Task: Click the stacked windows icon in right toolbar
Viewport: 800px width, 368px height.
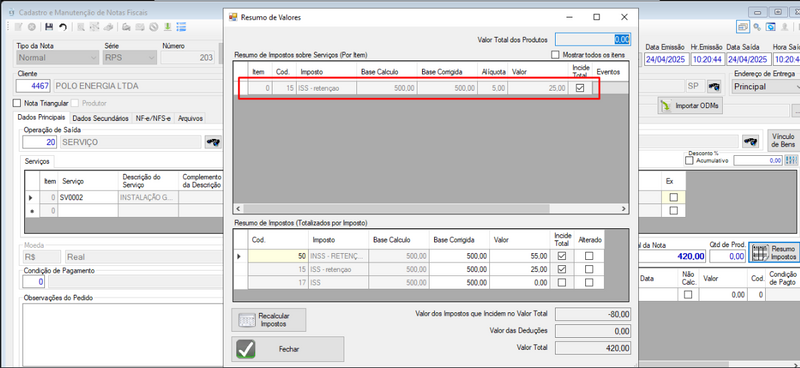Action: coord(743,27)
